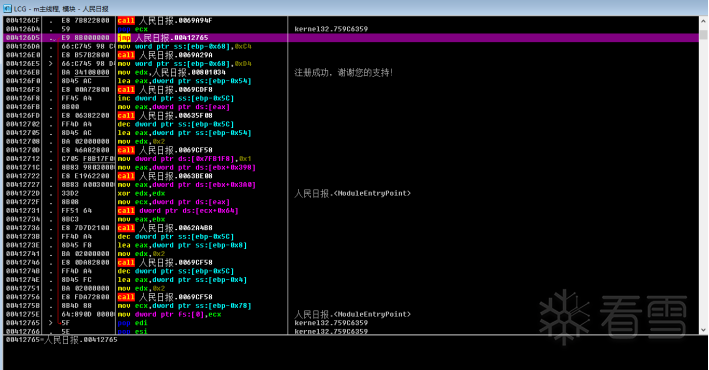Click the pop esi instruction at 00412766
709x370 pixels.
[132, 331]
